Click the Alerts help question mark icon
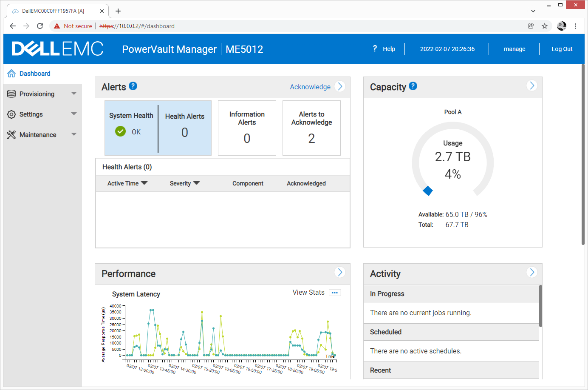 (133, 86)
